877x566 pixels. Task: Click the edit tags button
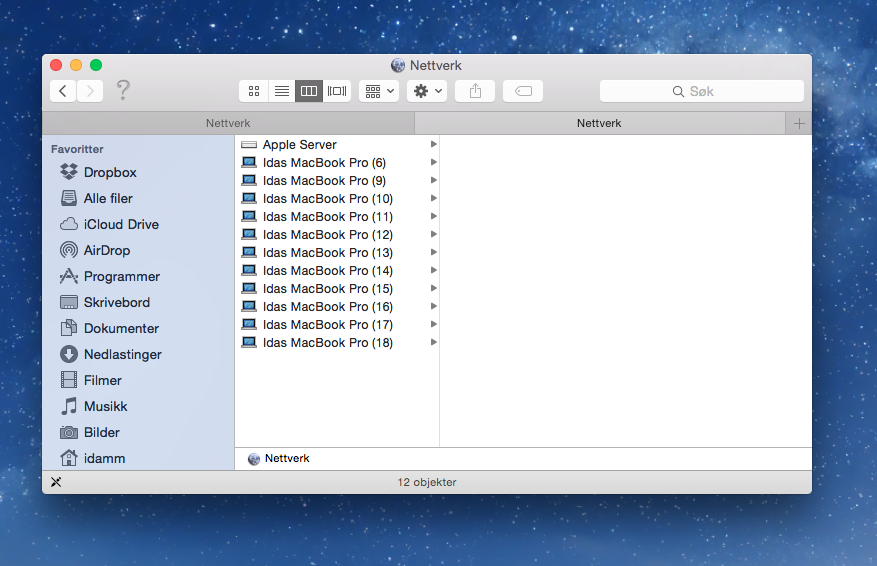click(x=523, y=91)
